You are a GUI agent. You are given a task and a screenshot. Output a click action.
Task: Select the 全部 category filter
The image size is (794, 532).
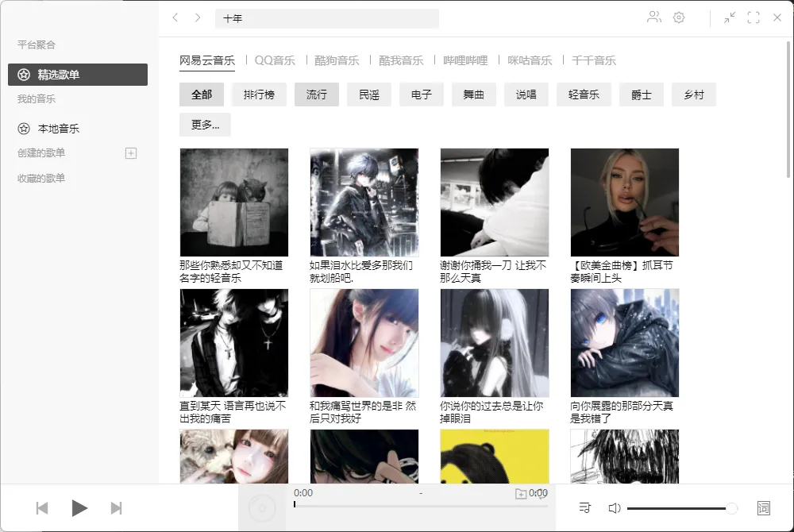(x=202, y=94)
